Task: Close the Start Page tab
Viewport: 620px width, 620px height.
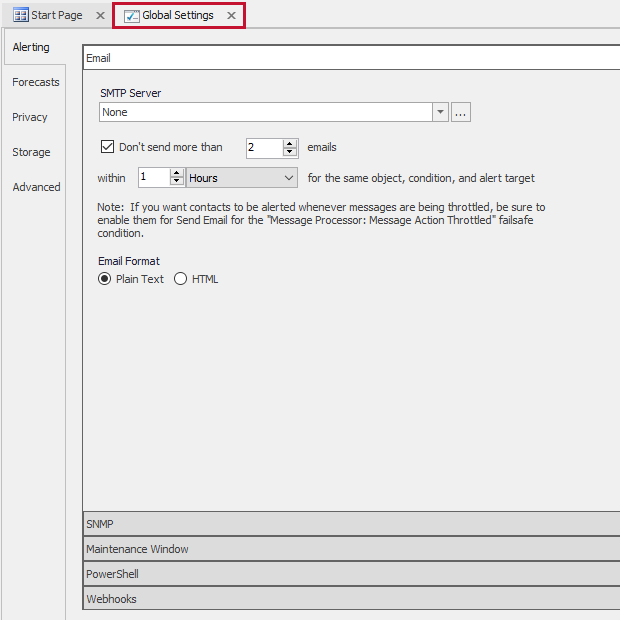Action: (x=100, y=15)
